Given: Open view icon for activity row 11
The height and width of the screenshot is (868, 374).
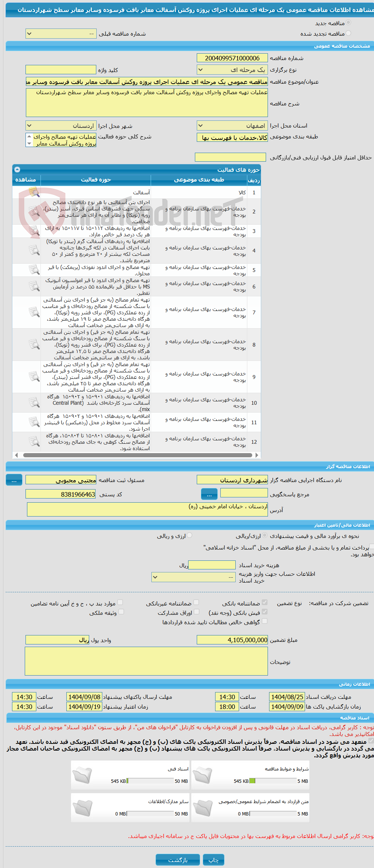Looking at the screenshot, I should (x=34, y=422).
